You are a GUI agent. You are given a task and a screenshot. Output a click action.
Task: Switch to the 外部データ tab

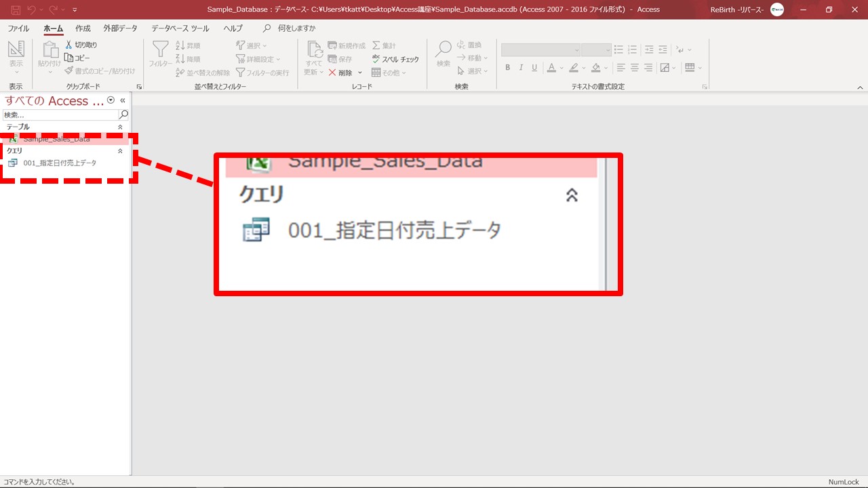click(120, 28)
